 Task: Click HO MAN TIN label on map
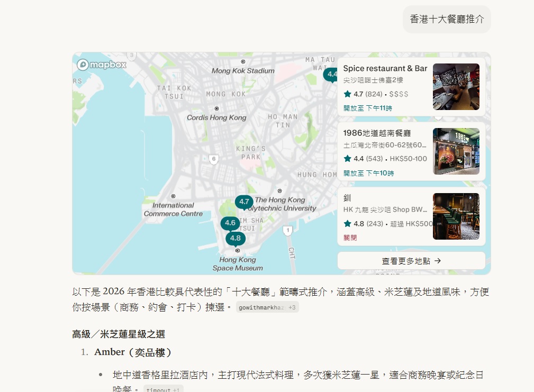click(x=283, y=121)
